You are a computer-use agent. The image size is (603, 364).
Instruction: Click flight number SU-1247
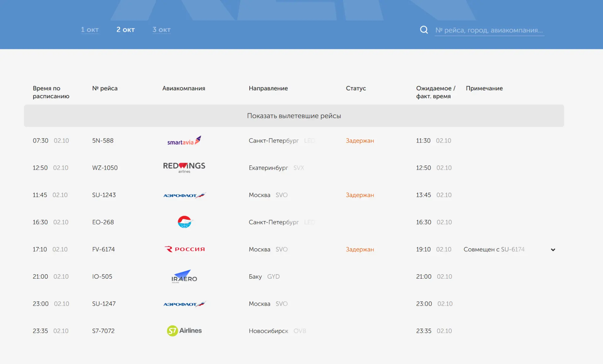pyautogui.click(x=104, y=304)
